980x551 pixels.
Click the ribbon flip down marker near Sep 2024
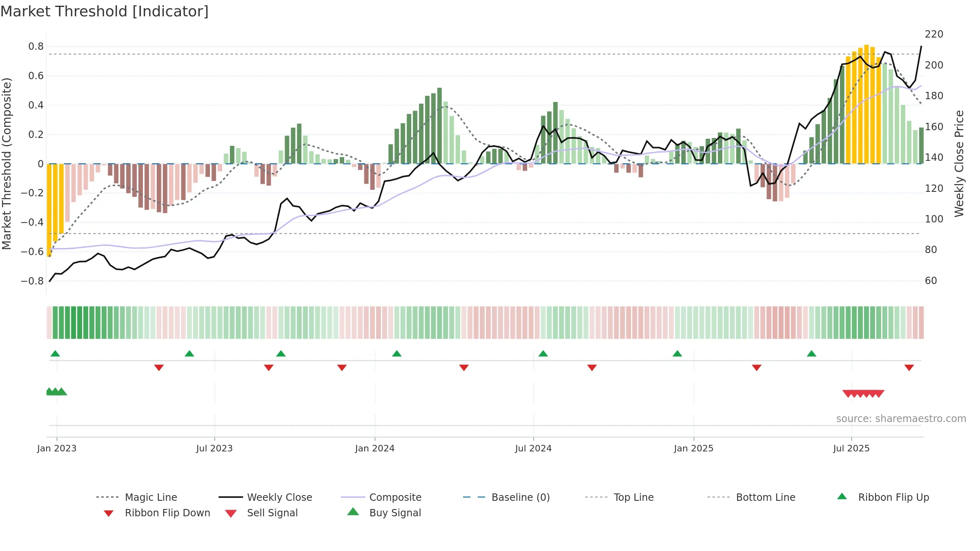click(x=592, y=368)
